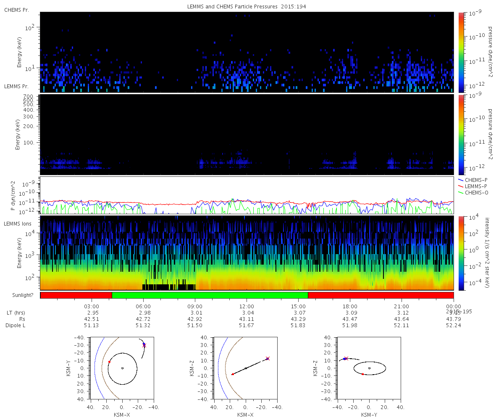Click the red triangle in KSM-X/KSM-Z plot

point(233,374)
